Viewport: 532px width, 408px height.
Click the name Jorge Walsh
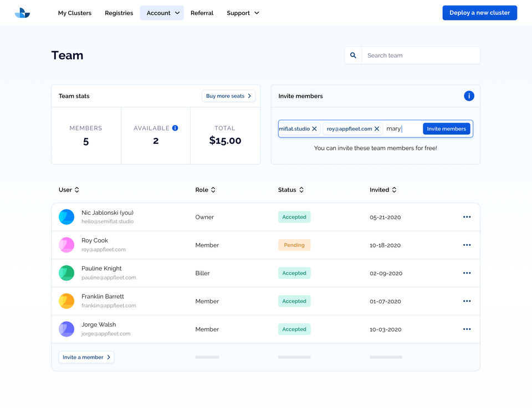click(x=99, y=324)
